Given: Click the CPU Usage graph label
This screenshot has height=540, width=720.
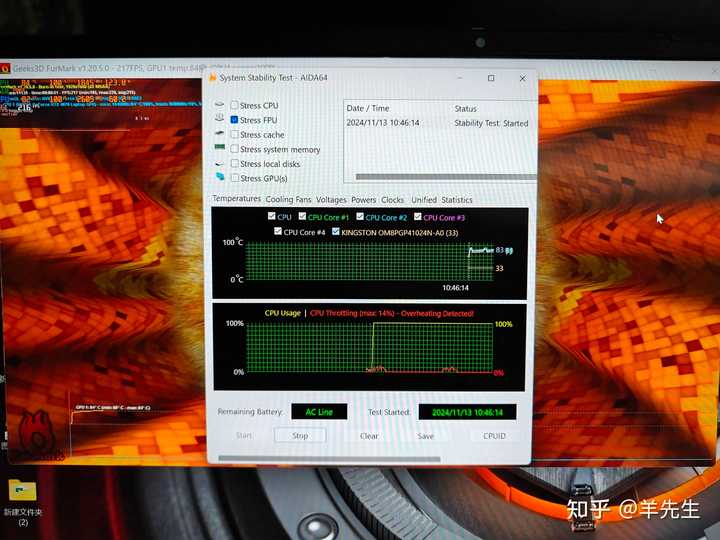Looking at the screenshot, I should click(x=282, y=313).
